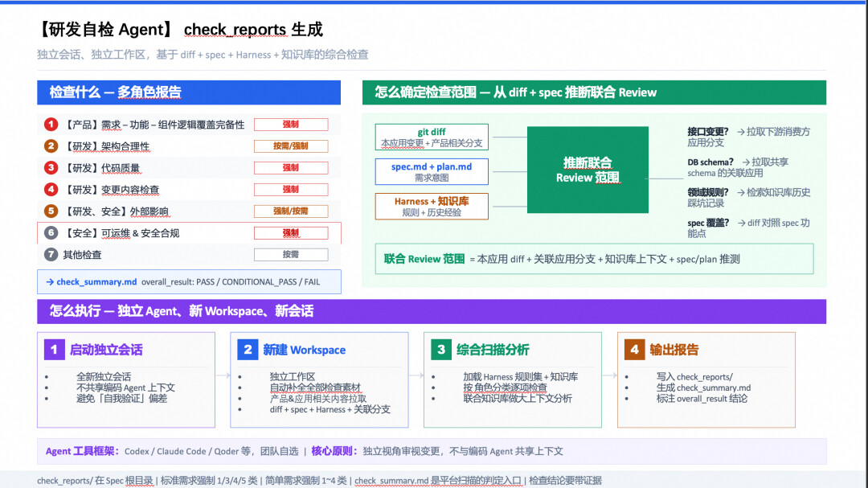Click the blue step 2 number square

(x=248, y=350)
